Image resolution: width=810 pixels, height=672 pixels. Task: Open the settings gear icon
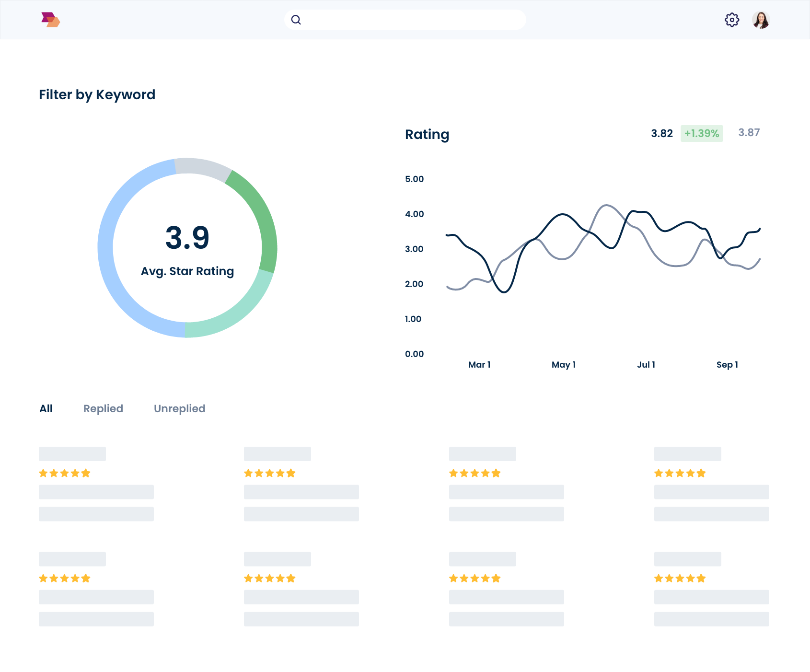click(732, 20)
